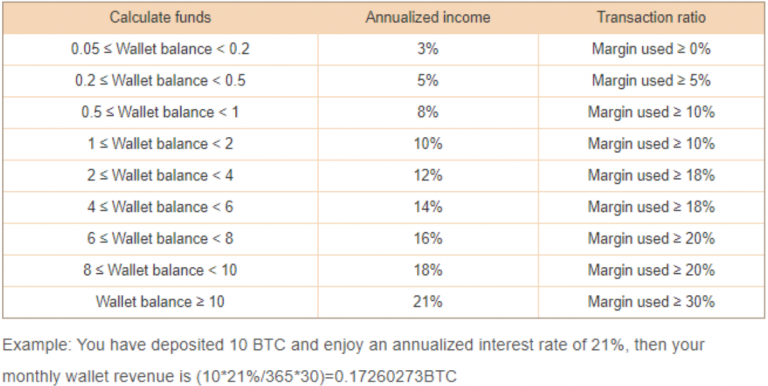
Task: Select the 4 ≤ Wallet balance < 6 cell
Action: point(160,207)
